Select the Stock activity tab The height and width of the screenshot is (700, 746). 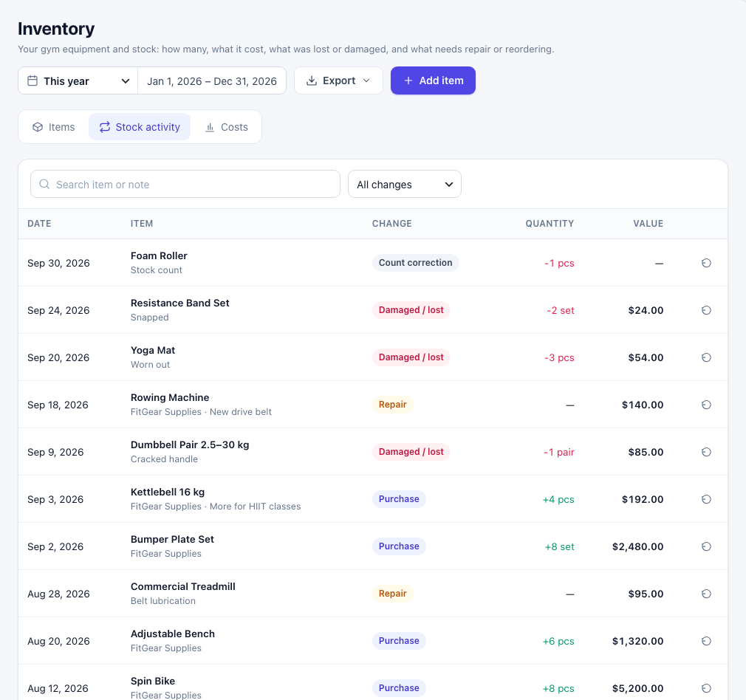tap(140, 127)
